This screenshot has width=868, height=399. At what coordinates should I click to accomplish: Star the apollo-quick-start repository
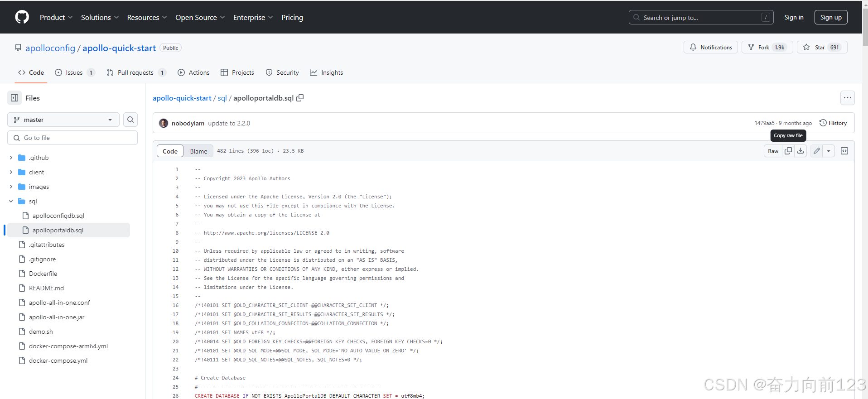tap(822, 47)
